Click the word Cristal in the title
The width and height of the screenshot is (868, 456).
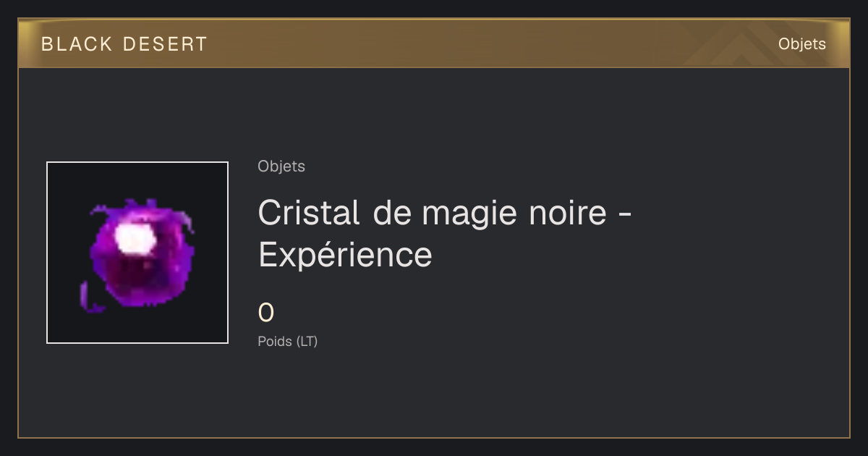309,213
